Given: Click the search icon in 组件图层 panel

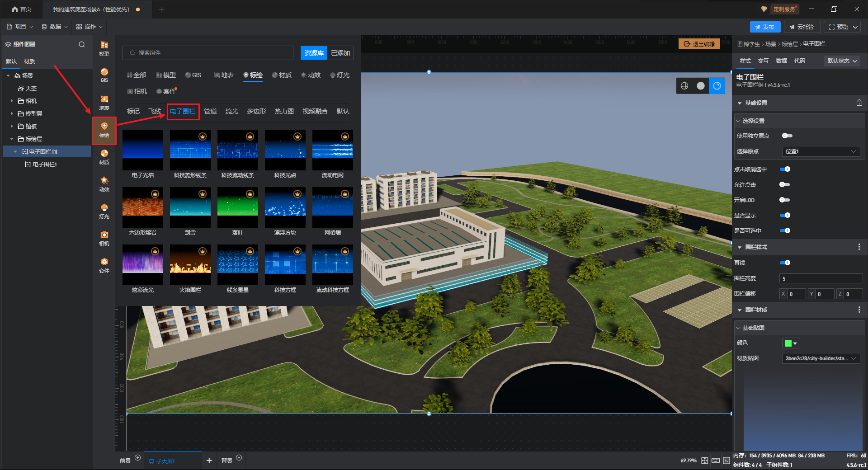Looking at the screenshot, I should click(82, 44).
